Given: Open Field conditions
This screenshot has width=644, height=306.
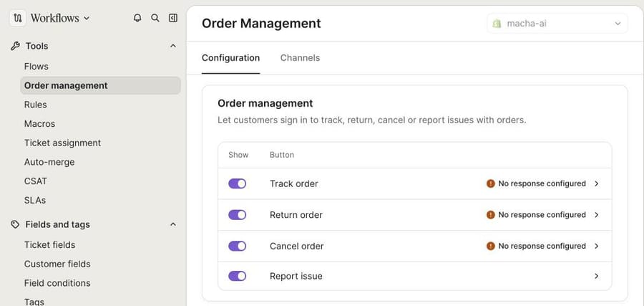Looking at the screenshot, I should coord(57,283).
